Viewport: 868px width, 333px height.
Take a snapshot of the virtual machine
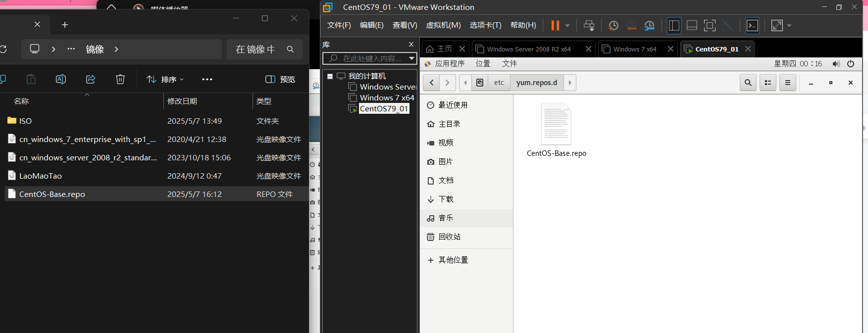point(613,25)
